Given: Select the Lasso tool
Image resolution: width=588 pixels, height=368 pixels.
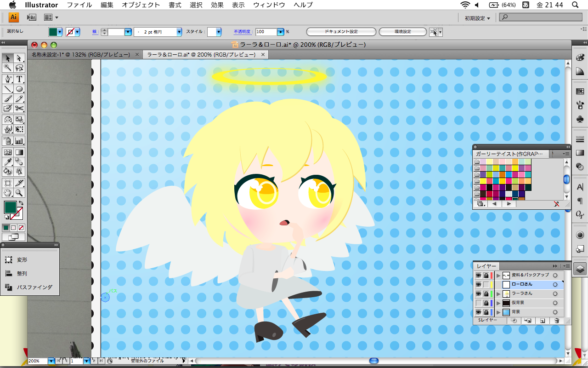Looking at the screenshot, I should coord(19,68).
